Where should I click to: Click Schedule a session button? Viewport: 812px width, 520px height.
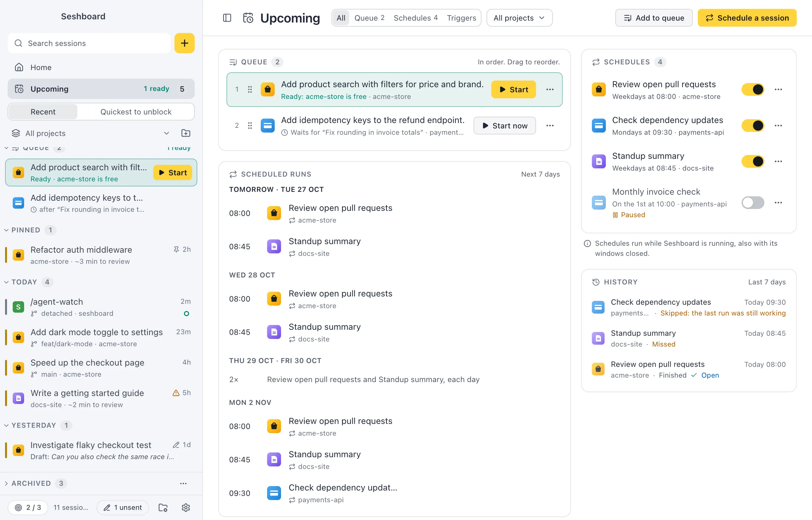[747, 18]
